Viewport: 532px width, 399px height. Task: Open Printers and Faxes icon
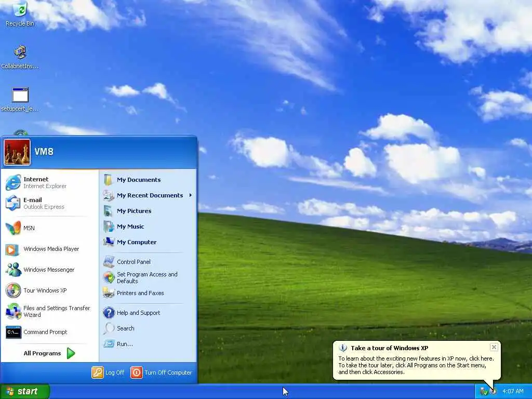[x=109, y=293]
